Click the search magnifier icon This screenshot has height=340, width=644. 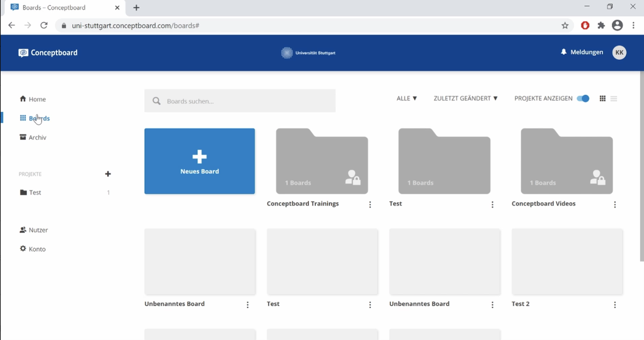point(157,101)
